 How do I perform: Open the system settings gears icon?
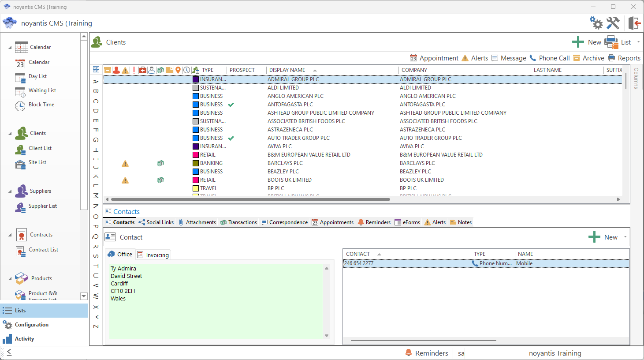point(596,23)
